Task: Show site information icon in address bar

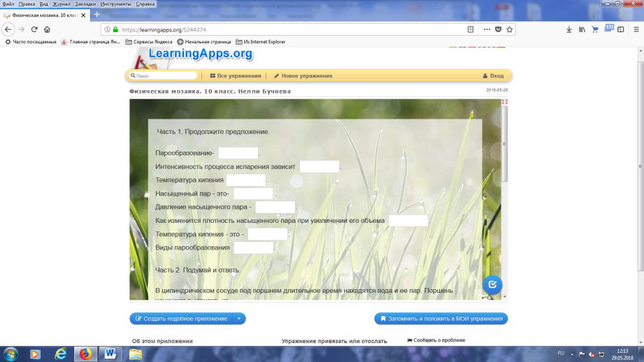Action: coord(107,29)
